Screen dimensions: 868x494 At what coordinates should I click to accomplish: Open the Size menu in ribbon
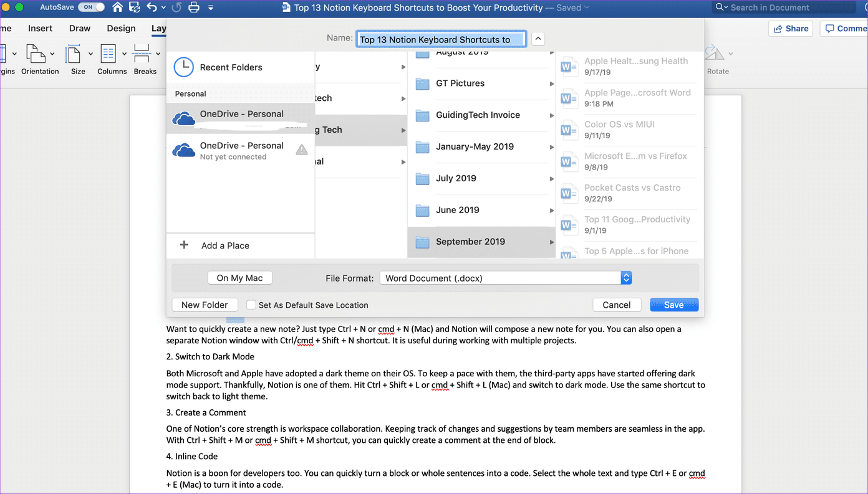79,60
